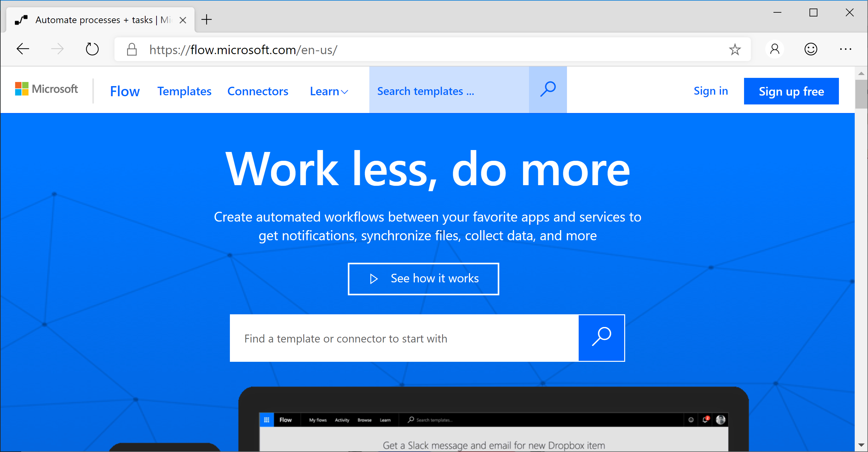Click the Sign up free button
Image resolution: width=868 pixels, height=452 pixels.
pyautogui.click(x=791, y=91)
